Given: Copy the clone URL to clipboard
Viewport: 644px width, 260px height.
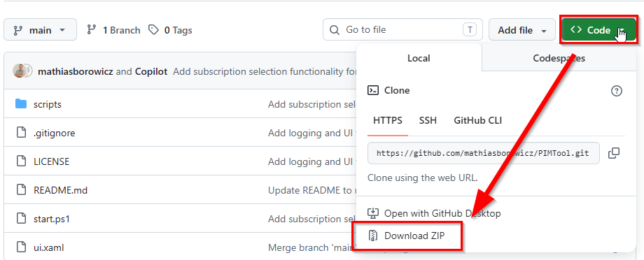Looking at the screenshot, I should [x=614, y=153].
